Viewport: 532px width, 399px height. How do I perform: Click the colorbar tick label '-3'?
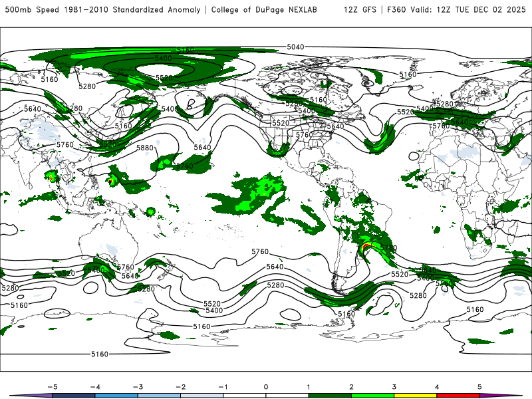138,387
